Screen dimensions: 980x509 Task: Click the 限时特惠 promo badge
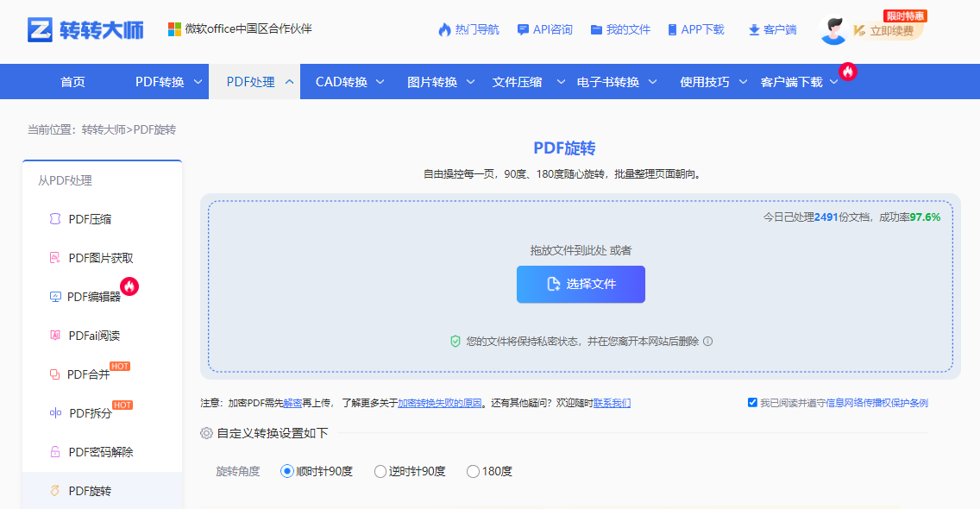pos(905,16)
